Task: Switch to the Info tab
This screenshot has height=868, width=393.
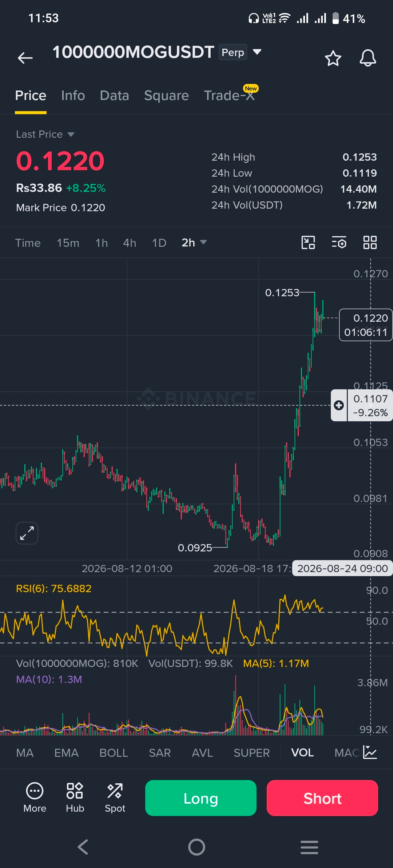Action: coord(73,96)
